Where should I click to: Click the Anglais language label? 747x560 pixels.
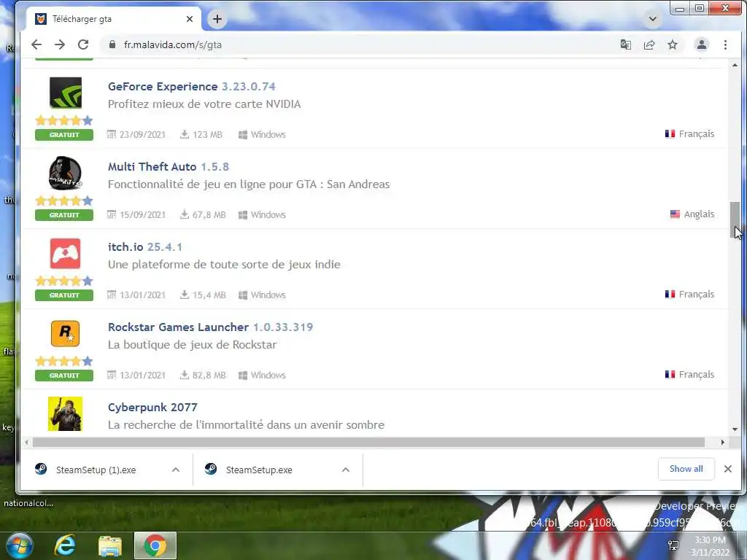699,214
